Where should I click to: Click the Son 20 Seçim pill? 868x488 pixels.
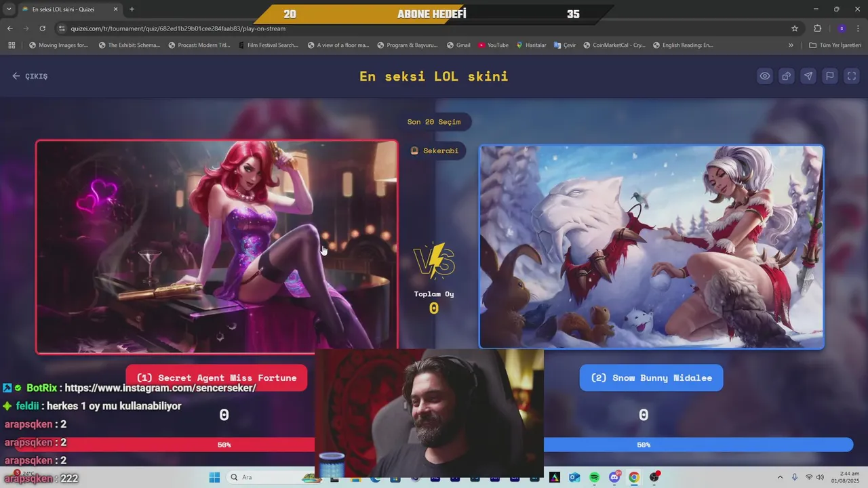434,122
